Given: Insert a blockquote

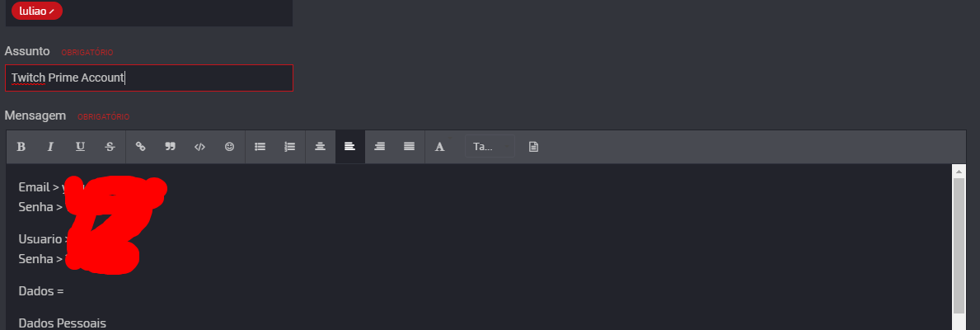Looking at the screenshot, I should [171, 147].
